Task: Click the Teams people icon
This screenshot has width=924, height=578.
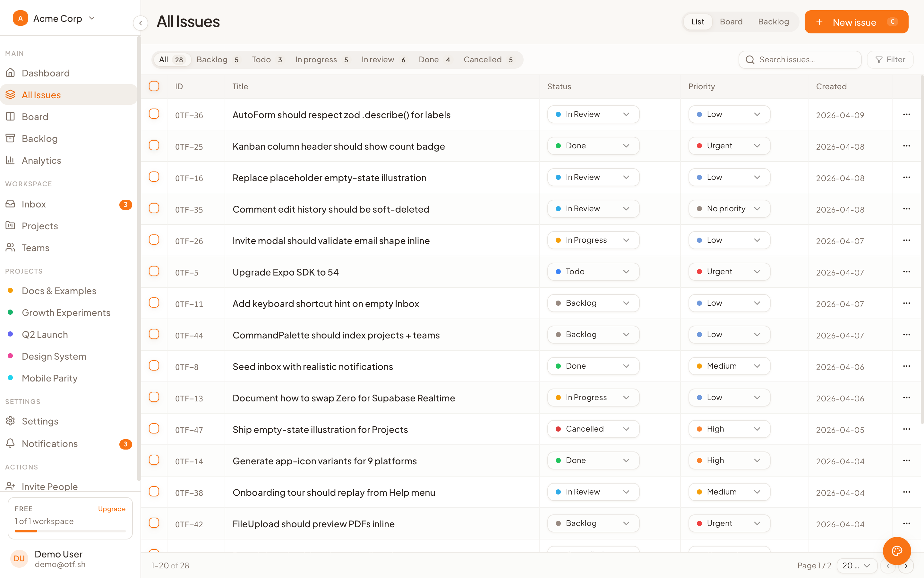Action: pyautogui.click(x=10, y=247)
